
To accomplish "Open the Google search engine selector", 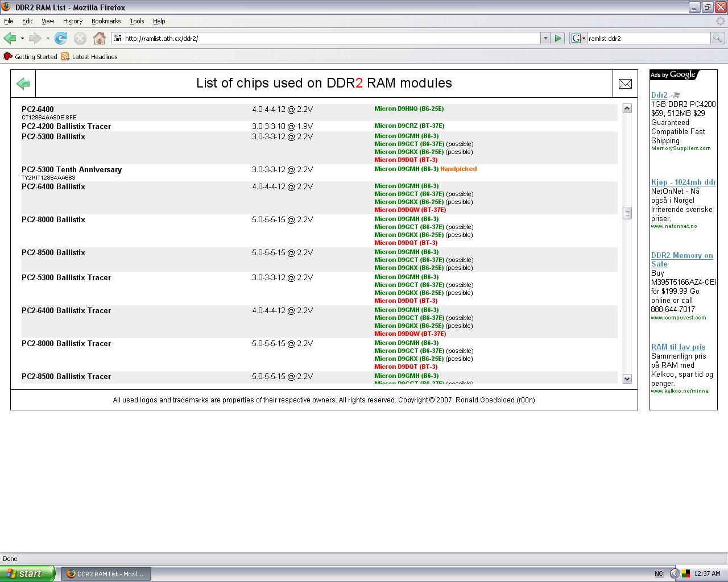I will (x=578, y=38).
